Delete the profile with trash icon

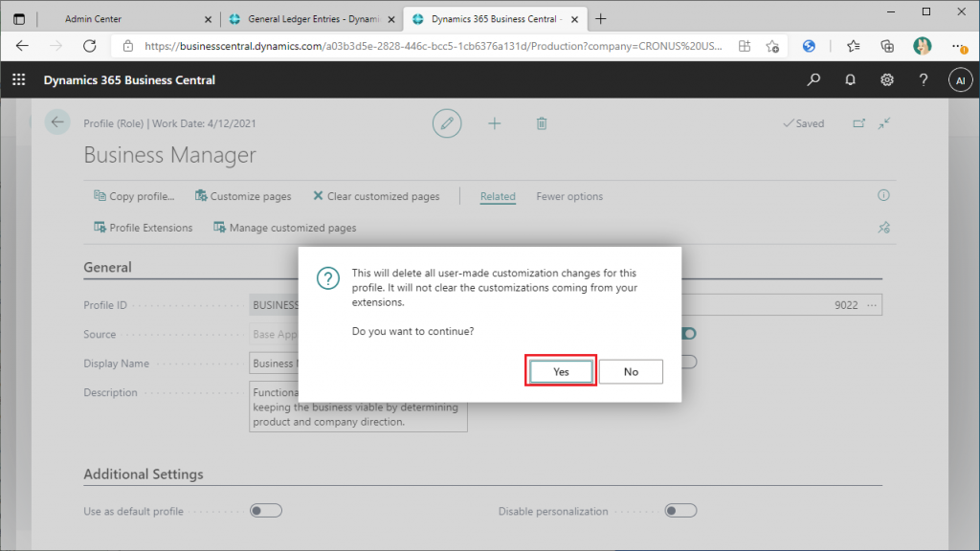(x=542, y=123)
